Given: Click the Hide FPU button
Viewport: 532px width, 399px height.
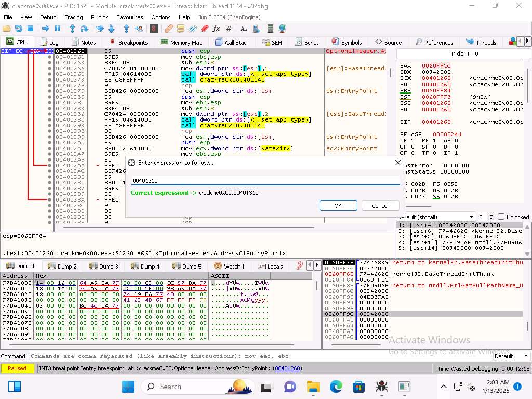Looking at the screenshot, I should coord(464,54).
